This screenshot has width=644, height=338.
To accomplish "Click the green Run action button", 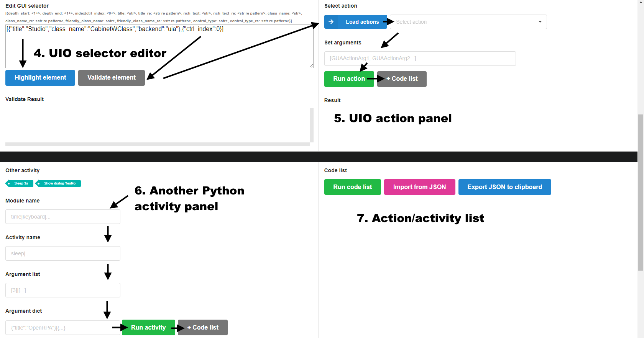I will (x=349, y=79).
